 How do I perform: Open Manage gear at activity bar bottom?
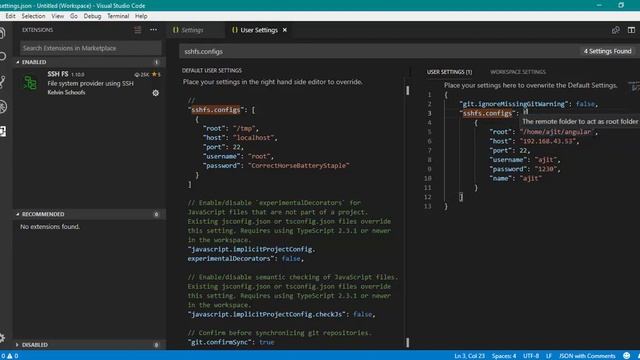coord(2,338)
